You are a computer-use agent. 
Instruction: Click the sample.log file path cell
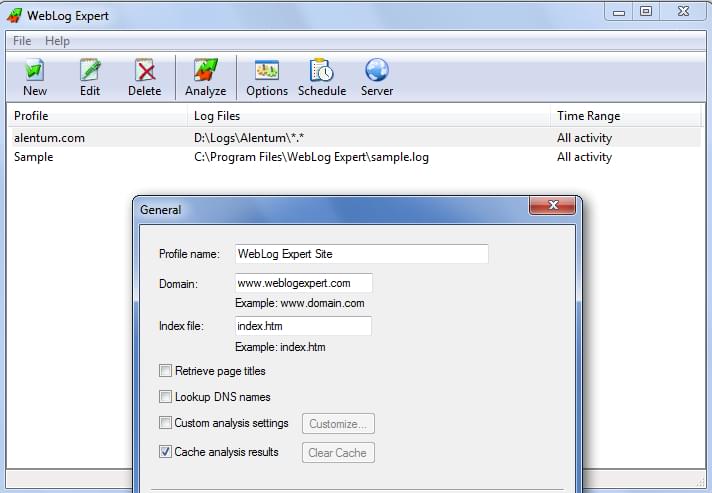311,157
